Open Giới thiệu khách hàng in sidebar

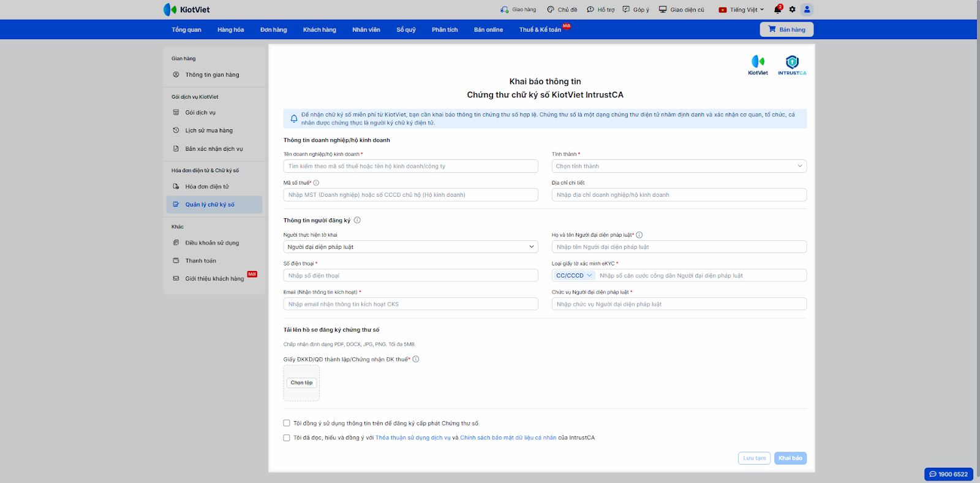[214, 279]
